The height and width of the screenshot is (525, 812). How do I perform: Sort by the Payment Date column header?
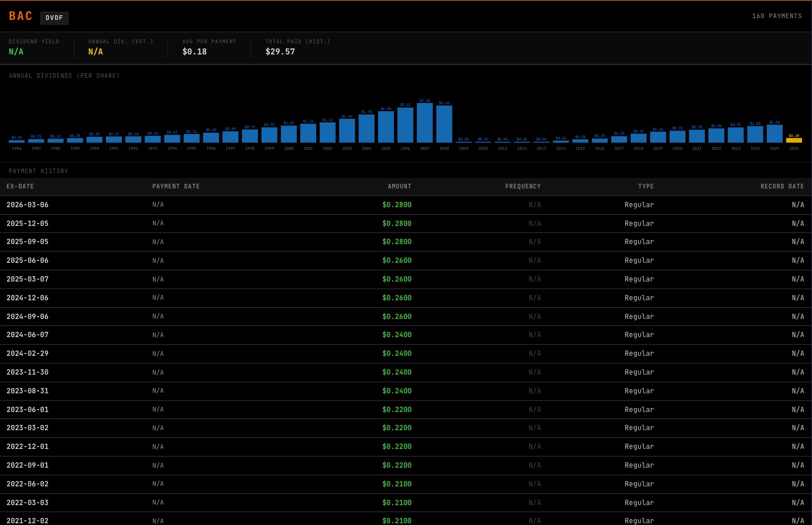coord(176,187)
